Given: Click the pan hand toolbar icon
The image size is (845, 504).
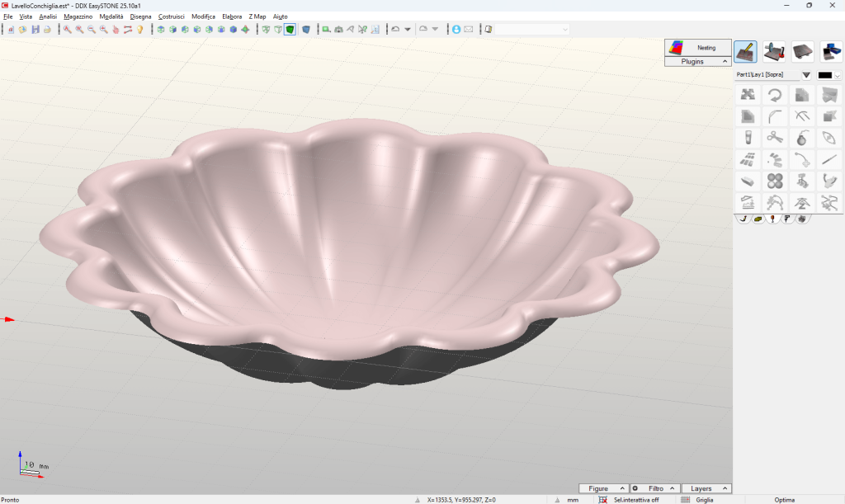Looking at the screenshot, I should [x=116, y=30].
